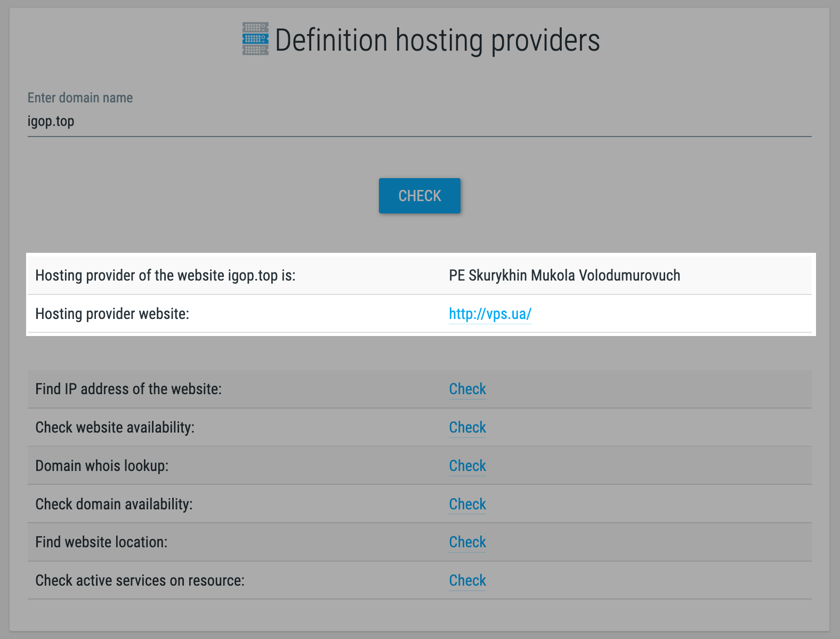Click the 'Definition hosting providers' heading
Viewport: 840px width, 639px height.
(437, 41)
